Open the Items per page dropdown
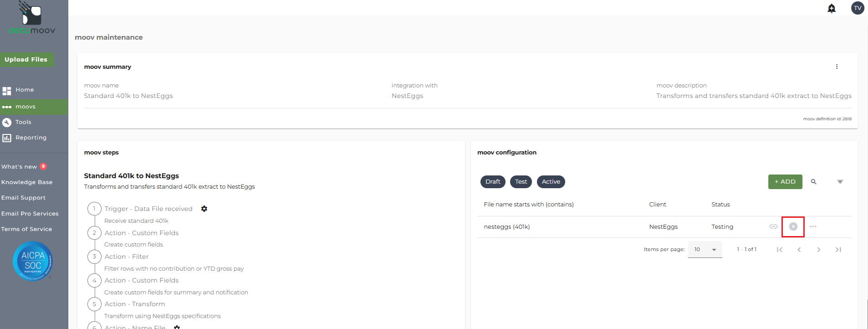The width and height of the screenshot is (868, 329). [705, 250]
